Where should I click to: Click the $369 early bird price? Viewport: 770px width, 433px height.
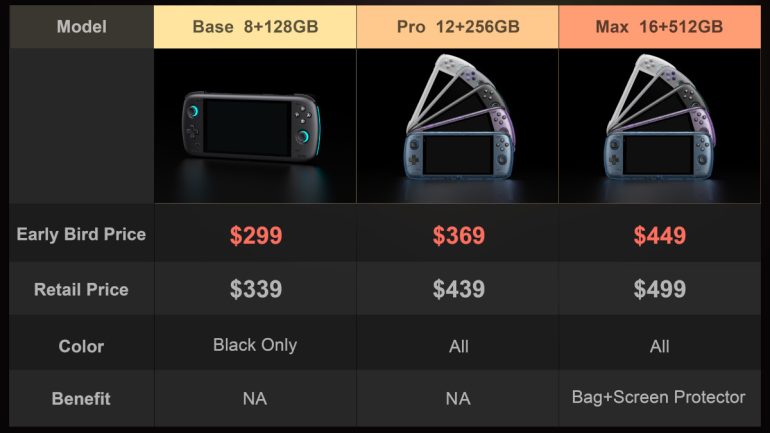click(x=459, y=236)
